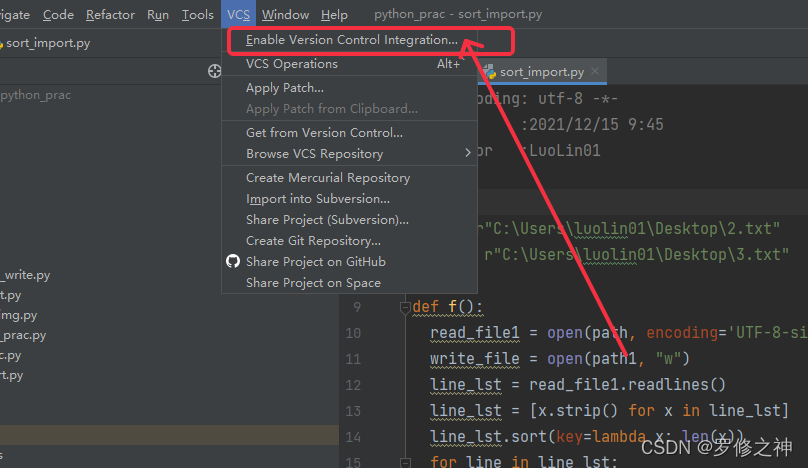Click sort_import.py in navigation breadcrumb
The width and height of the screenshot is (808, 468).
click(47, 43)
